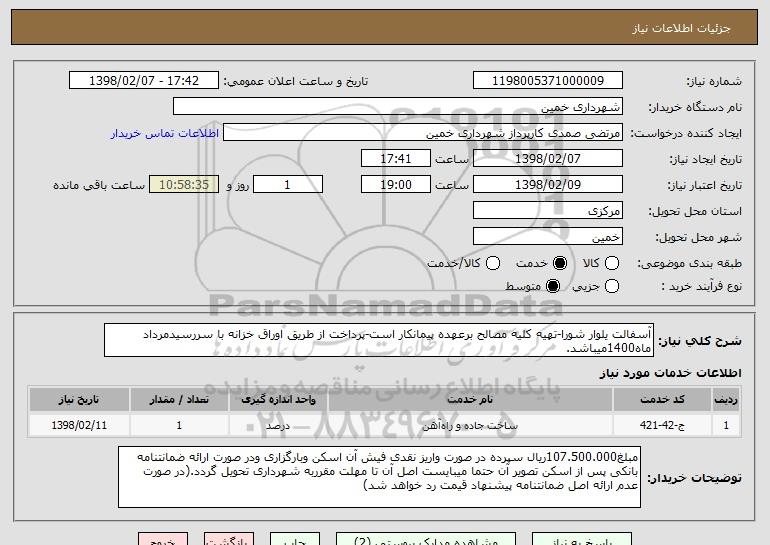Click the ردیف column header

[726, 400]
